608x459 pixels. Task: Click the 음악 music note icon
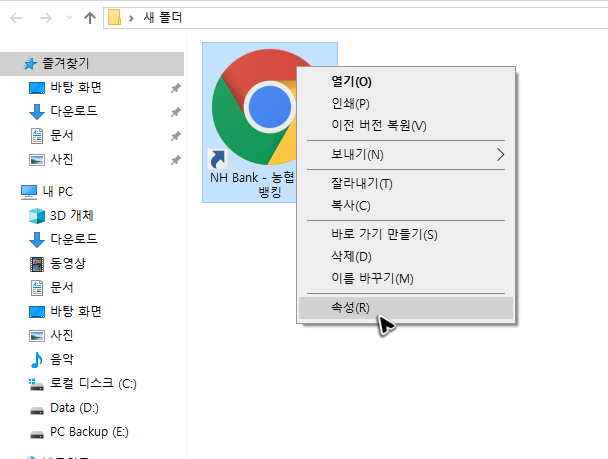click(x=36, y=360)
